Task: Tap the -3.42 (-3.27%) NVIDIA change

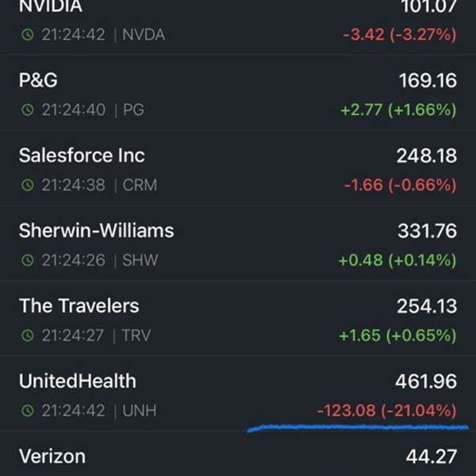Action: click(x=400, y=34)
